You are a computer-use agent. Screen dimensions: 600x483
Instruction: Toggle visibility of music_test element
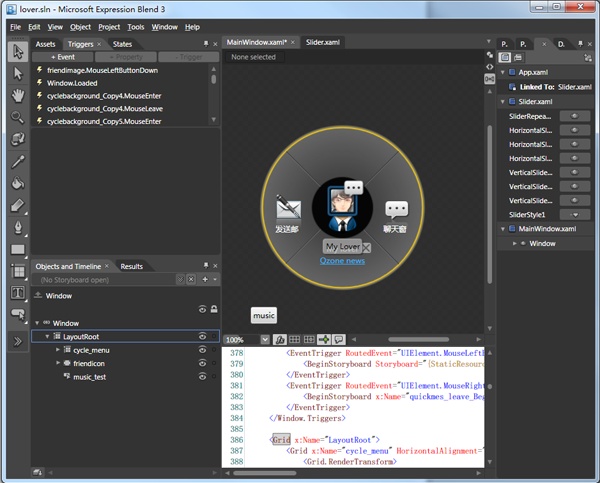pyautogui.click(x=202, y=376)
